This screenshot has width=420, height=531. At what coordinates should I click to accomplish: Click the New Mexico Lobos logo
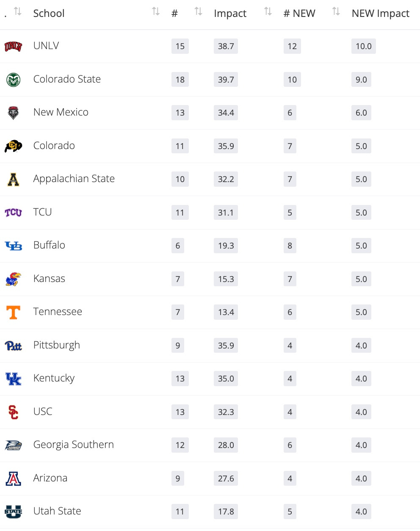(13, 113)
